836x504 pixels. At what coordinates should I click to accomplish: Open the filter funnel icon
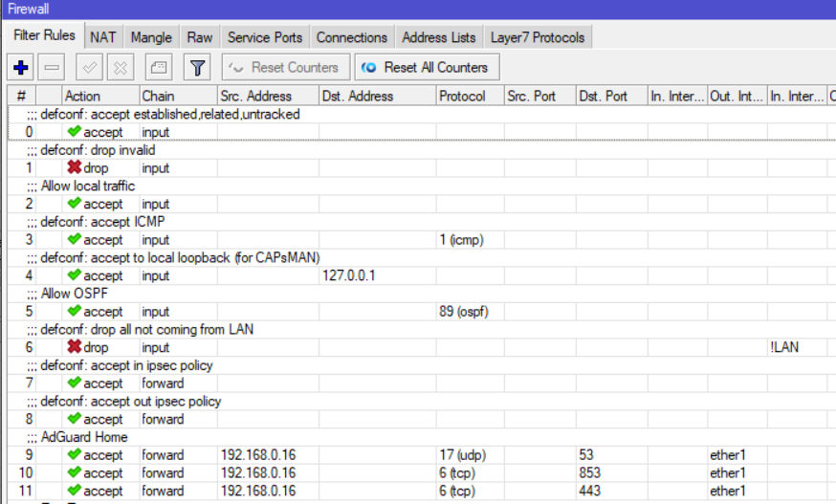coord(197,68)
